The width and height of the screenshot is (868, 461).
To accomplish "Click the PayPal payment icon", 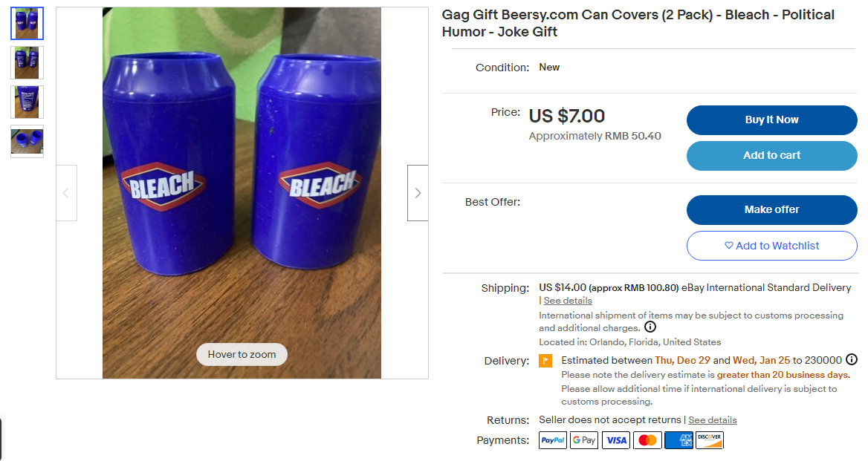I will point(553,440).
